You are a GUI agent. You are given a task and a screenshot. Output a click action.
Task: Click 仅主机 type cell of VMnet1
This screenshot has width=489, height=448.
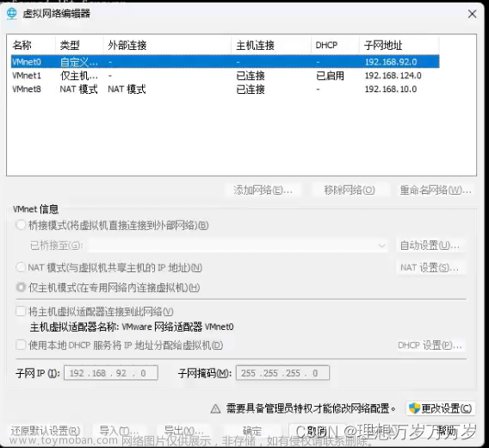(x=79, y=76)
